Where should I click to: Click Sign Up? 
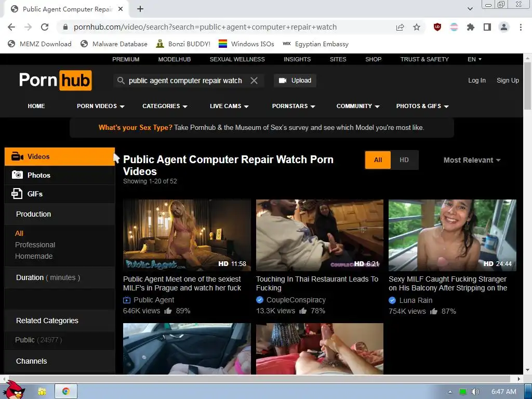click(x=508, y=81)
